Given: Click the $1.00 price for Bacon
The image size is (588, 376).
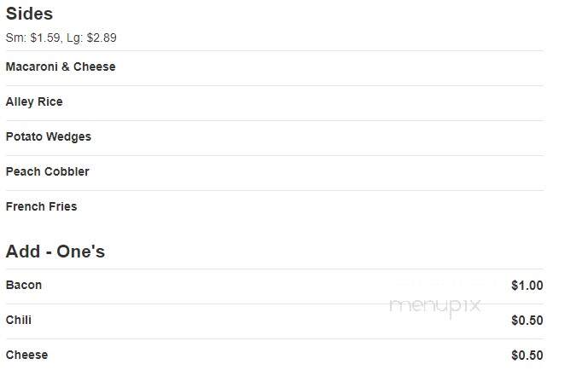Looking at the screenshot, I should [527, 286].
